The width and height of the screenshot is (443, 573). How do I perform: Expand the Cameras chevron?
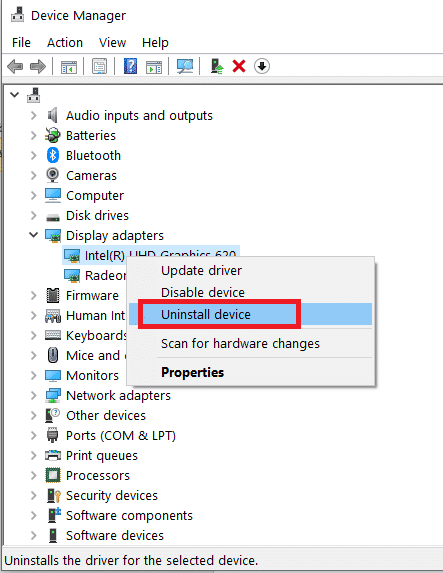pos(34,175)
